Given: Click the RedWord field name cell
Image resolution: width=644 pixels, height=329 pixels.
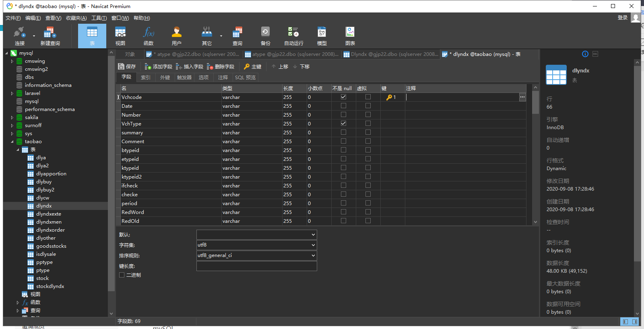Looking at the screenshot, I should 171,212.
